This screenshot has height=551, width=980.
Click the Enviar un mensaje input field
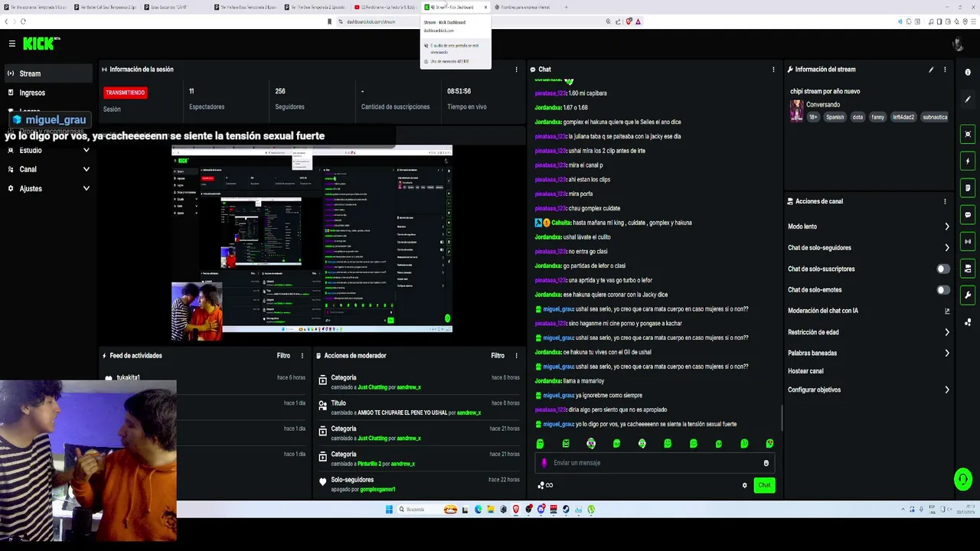tap(655, 463)
